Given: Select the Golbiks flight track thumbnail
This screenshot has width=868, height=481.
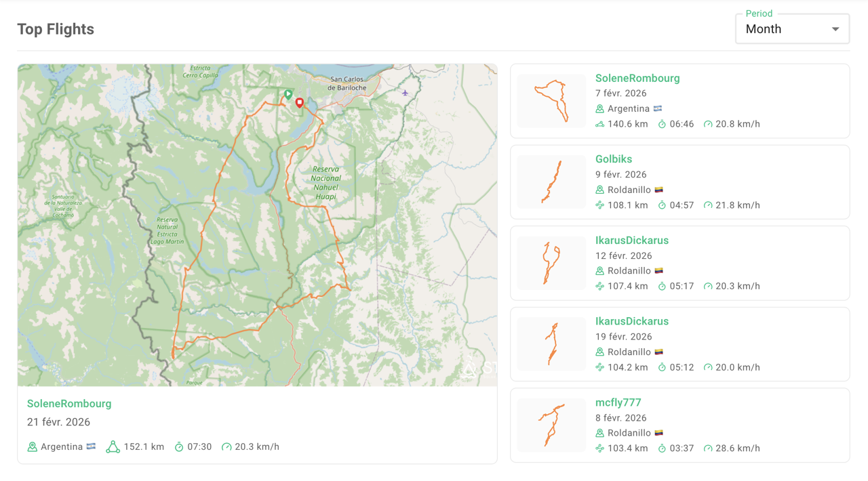Looking at the screenshot, I should pyautogui.click(x=551, y=182).
